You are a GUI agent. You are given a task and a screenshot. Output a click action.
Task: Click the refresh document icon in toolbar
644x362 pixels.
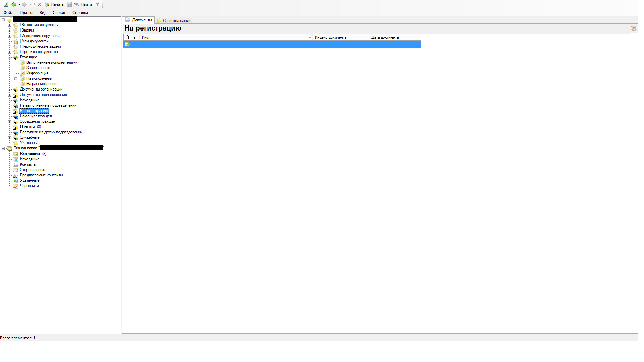click(6, 4)
